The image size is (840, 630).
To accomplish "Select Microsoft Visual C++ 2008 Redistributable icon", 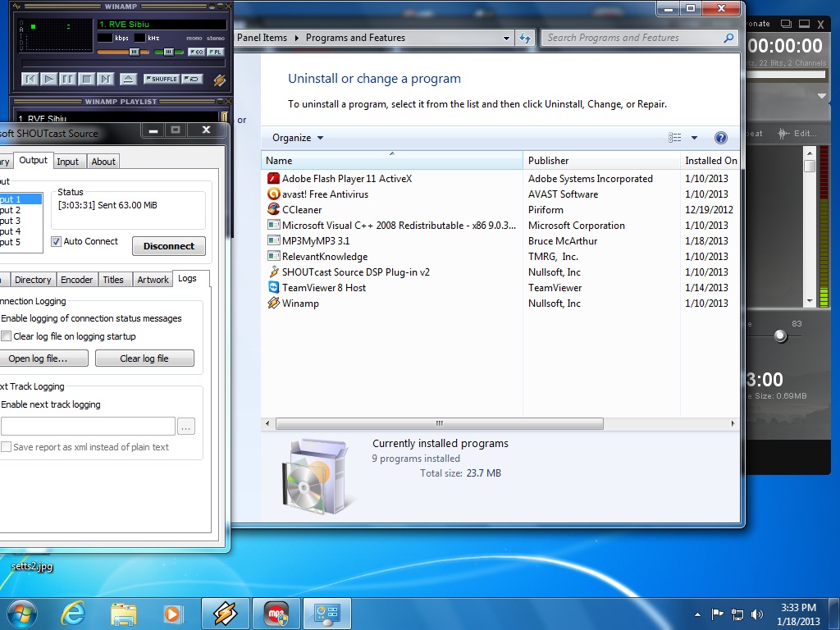I will 274,225.
